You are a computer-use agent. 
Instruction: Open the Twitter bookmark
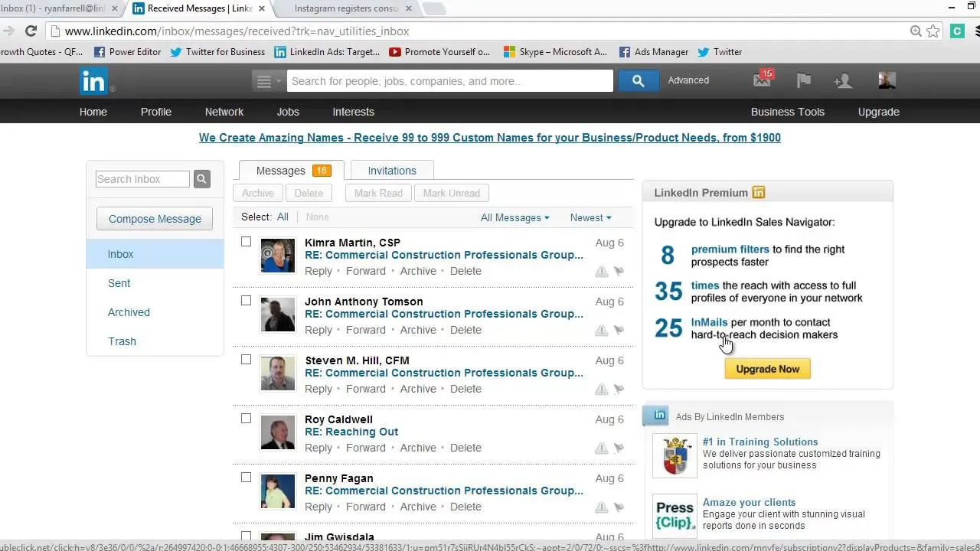[720, 52]
